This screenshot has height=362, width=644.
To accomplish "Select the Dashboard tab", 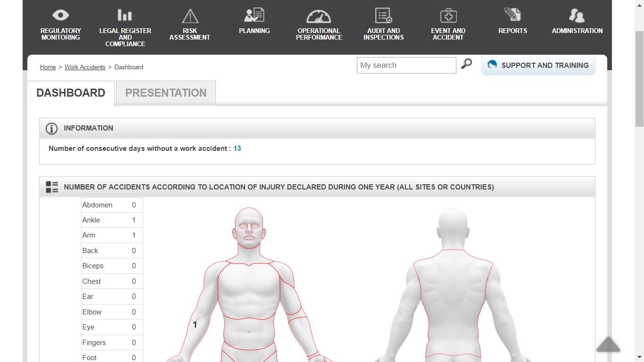I will (71, 93).
